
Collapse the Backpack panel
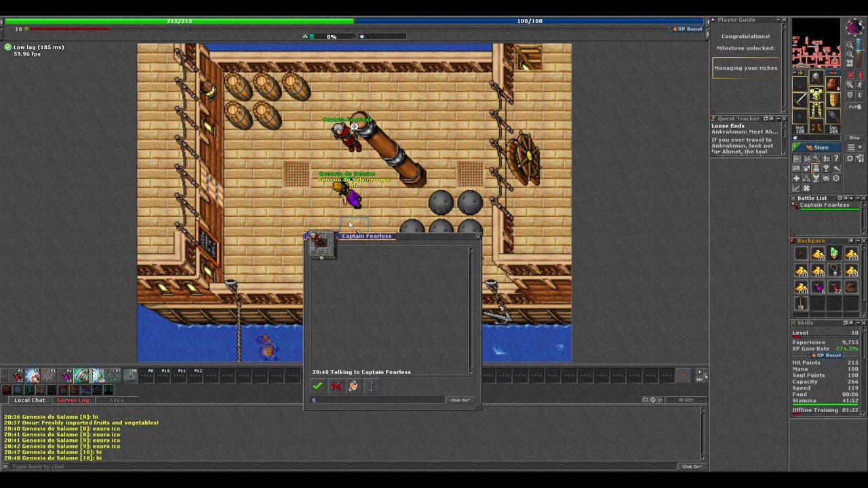(858, 241)
